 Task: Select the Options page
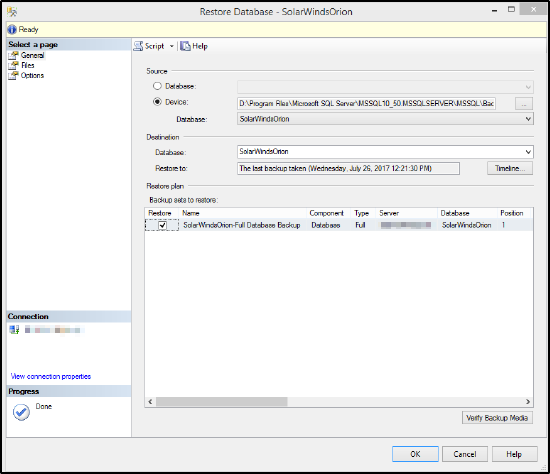point(32,75)
